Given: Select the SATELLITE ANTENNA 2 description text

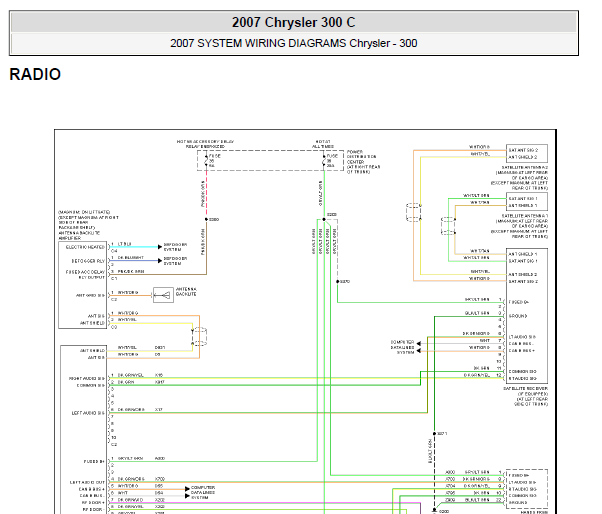Looking at the screenshot, I should point(519,178).
